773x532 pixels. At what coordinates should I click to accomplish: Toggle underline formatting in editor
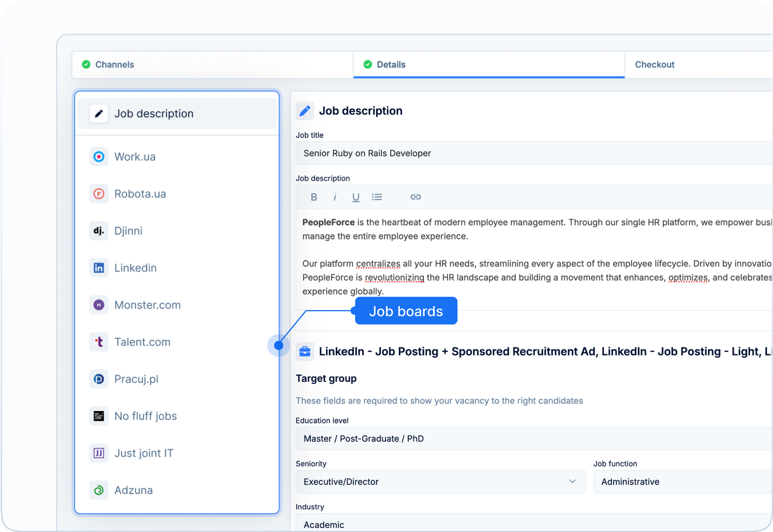pos(356,197)
